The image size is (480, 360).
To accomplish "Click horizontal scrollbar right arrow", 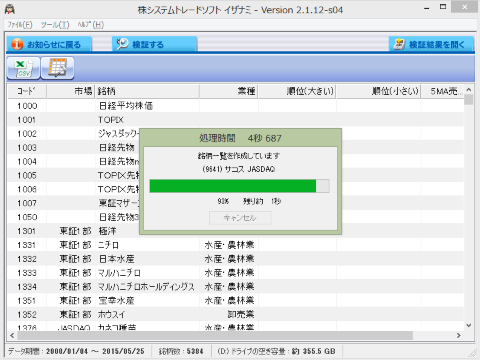I will coord(459,336).
